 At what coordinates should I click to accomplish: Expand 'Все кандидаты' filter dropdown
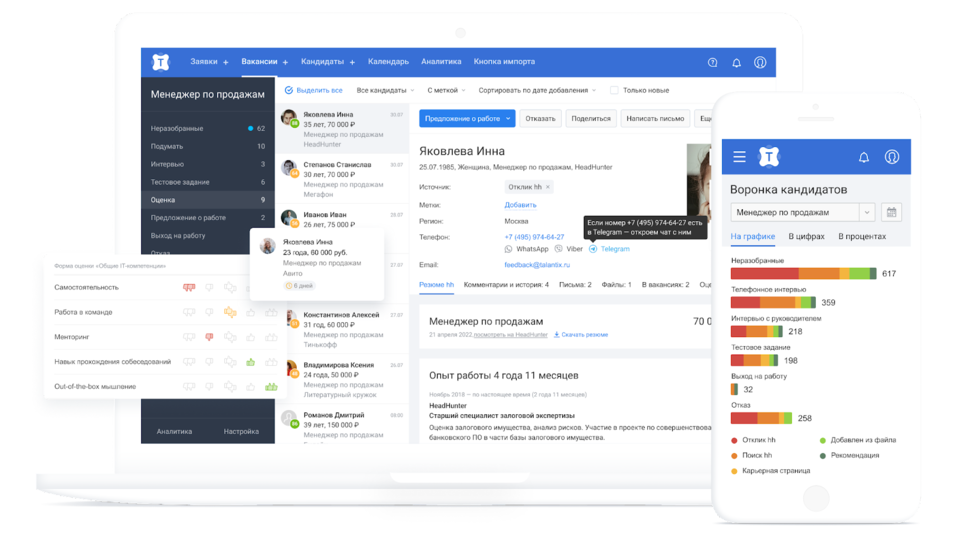point(381,90)
